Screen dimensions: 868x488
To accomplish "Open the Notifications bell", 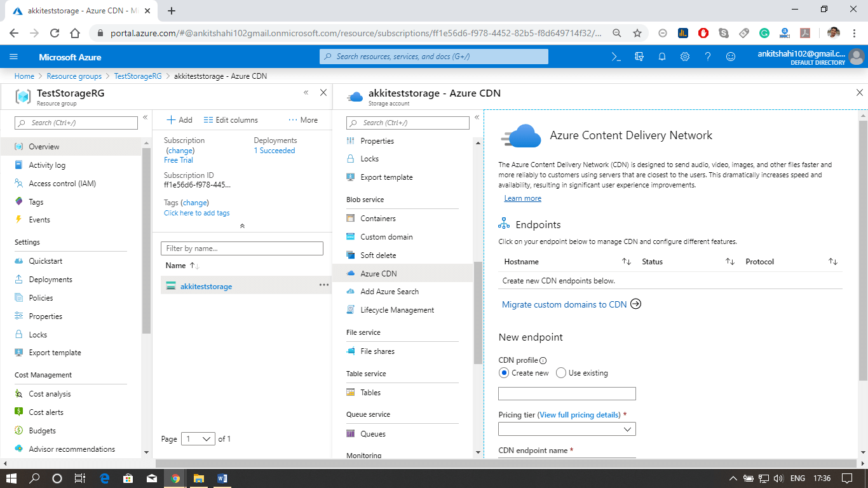I will [x=662, y=57].
